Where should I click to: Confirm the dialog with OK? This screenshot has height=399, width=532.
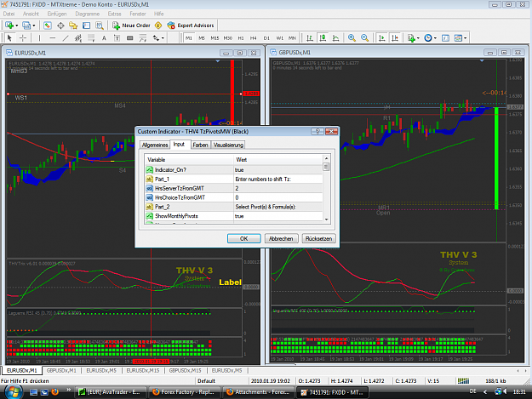(244, 239)
